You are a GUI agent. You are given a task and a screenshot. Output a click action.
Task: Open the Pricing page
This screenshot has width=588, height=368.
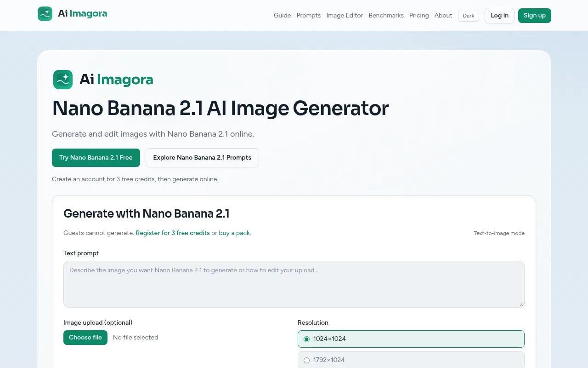(419, 16)
